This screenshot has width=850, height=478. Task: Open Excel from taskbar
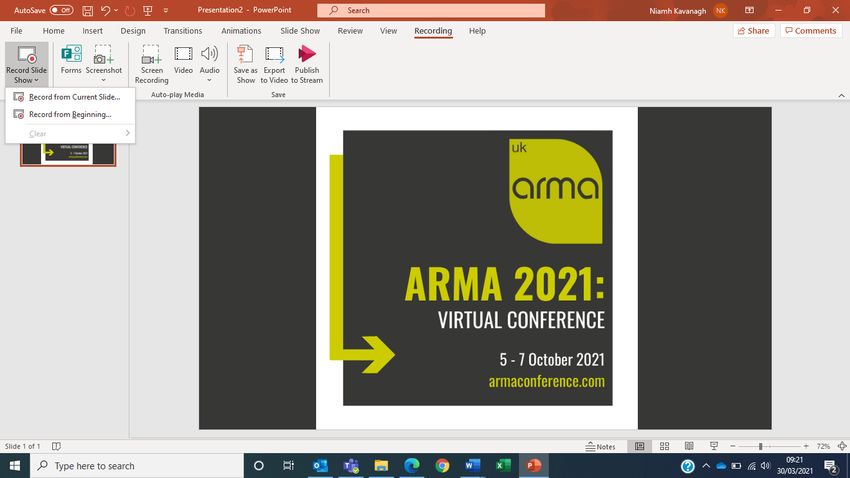(x=503, y=466)
